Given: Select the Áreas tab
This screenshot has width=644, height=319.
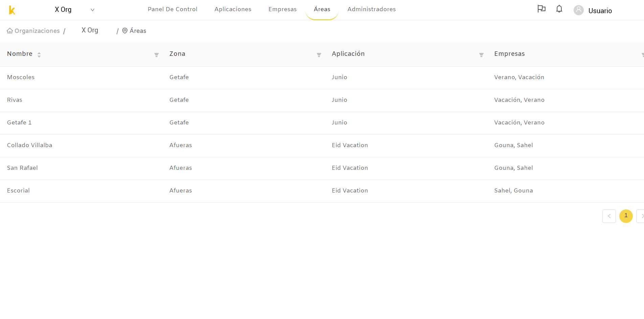Looking at the screenshot, I should point(322,9).
